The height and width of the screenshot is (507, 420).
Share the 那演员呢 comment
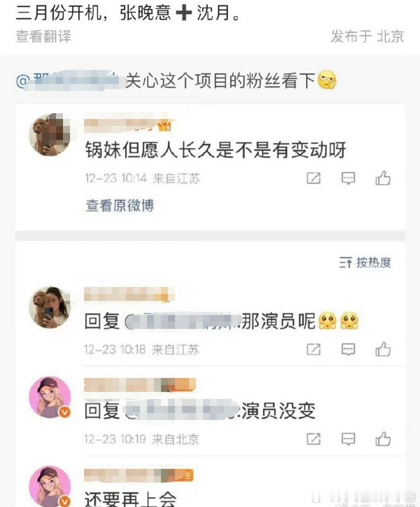click(x=314, y=349)
